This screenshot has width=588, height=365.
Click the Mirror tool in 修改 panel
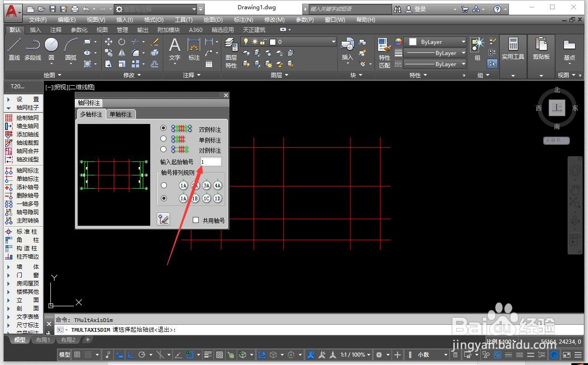tap(122, 53)
